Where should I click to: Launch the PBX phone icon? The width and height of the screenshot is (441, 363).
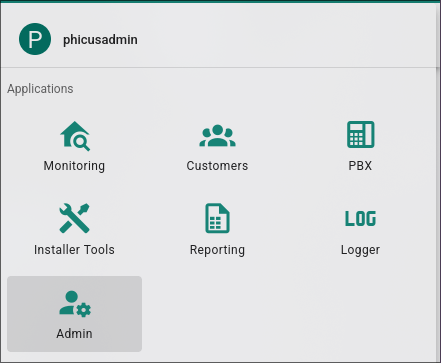360,134
